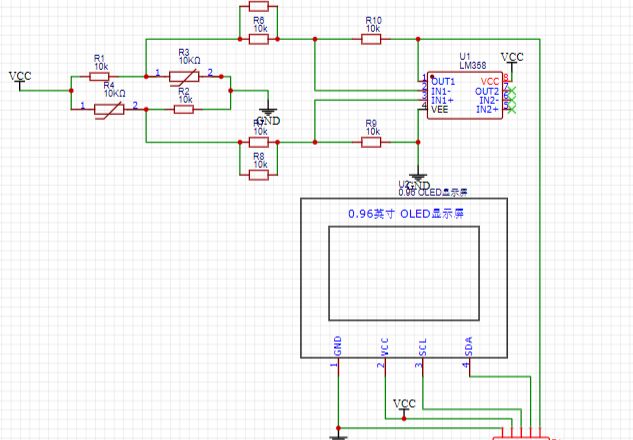
Task: Click the OLED SDA pin label
Action: coord(468,346)
